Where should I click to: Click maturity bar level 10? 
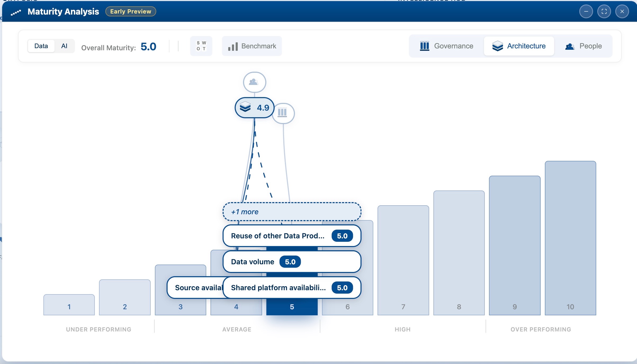pos(570,238)
